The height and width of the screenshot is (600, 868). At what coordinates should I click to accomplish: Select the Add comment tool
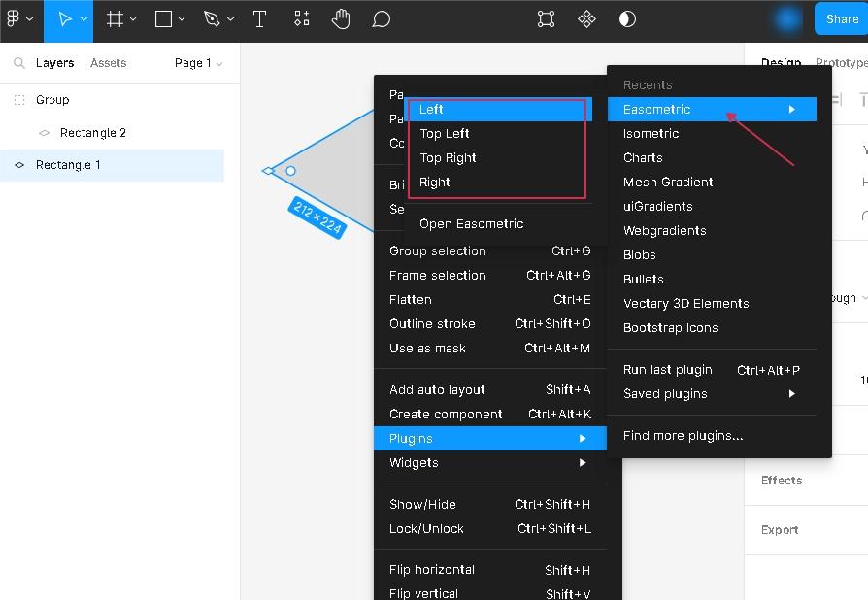[x=382, y=19]
